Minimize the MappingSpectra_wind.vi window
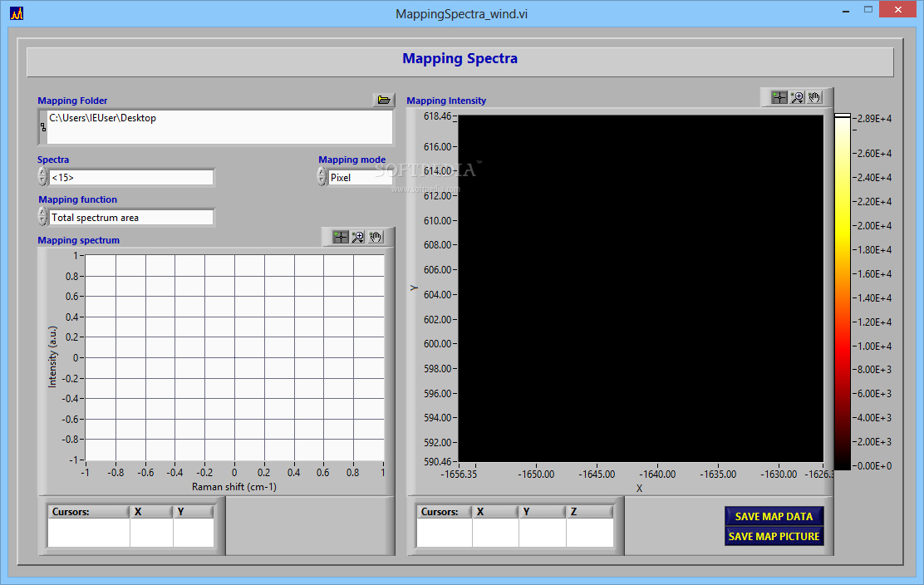Viewport: 924px width, 585px height. [846, 10]
